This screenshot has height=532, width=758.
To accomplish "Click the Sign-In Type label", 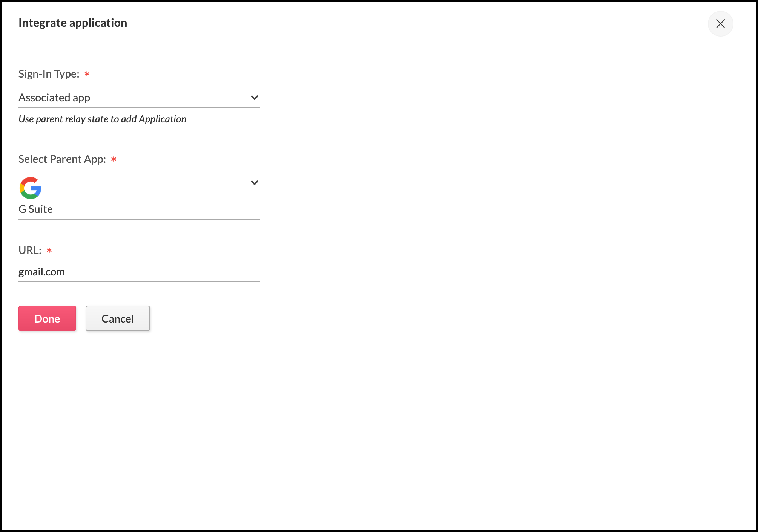I will coord(49,74).
